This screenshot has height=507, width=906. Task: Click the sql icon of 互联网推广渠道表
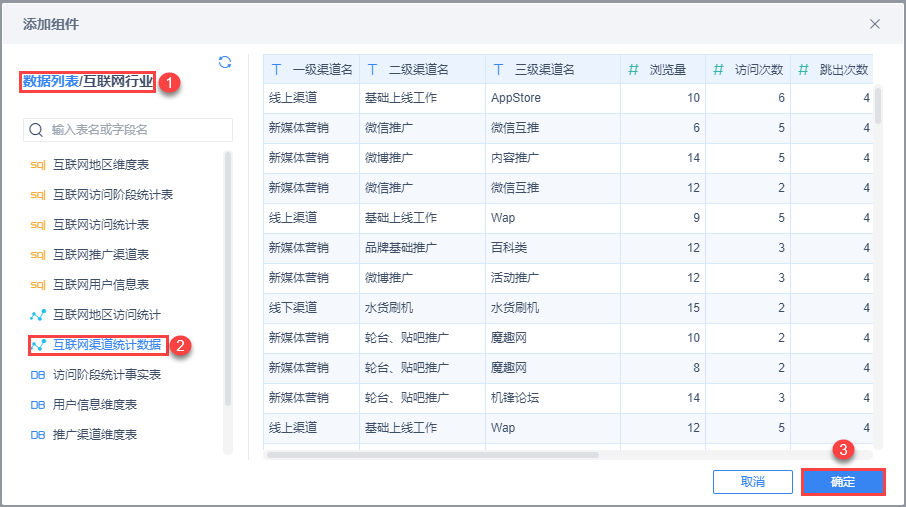38,255
